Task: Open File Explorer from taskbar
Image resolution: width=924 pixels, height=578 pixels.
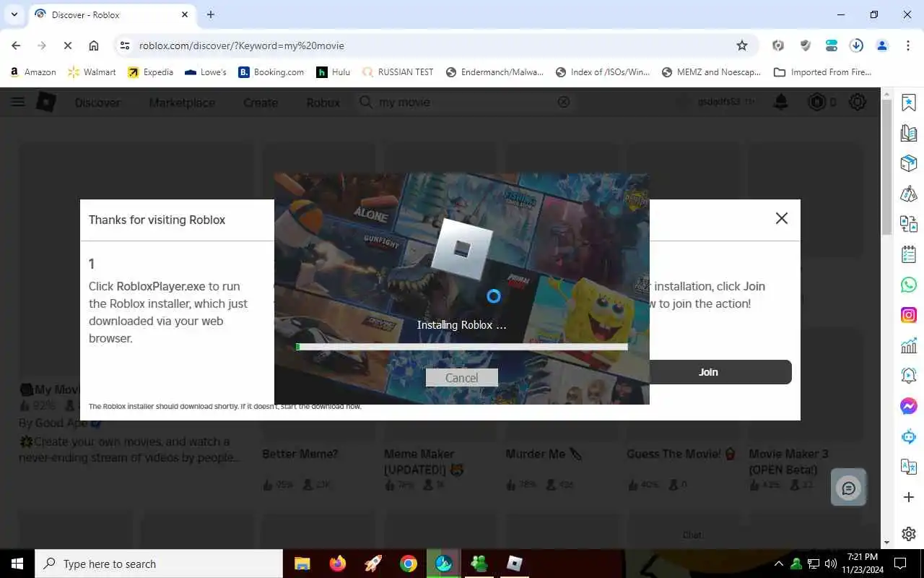Action: tap(302, 564)
